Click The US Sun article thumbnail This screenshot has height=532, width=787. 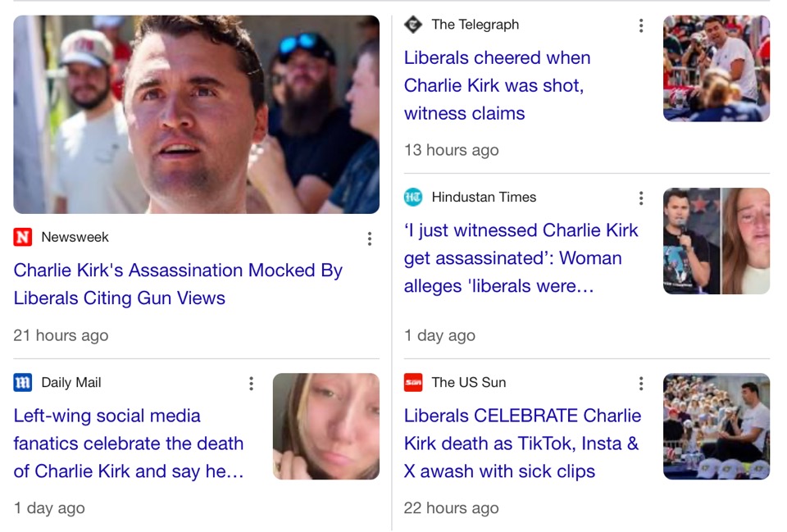click(x=716, y=426)
